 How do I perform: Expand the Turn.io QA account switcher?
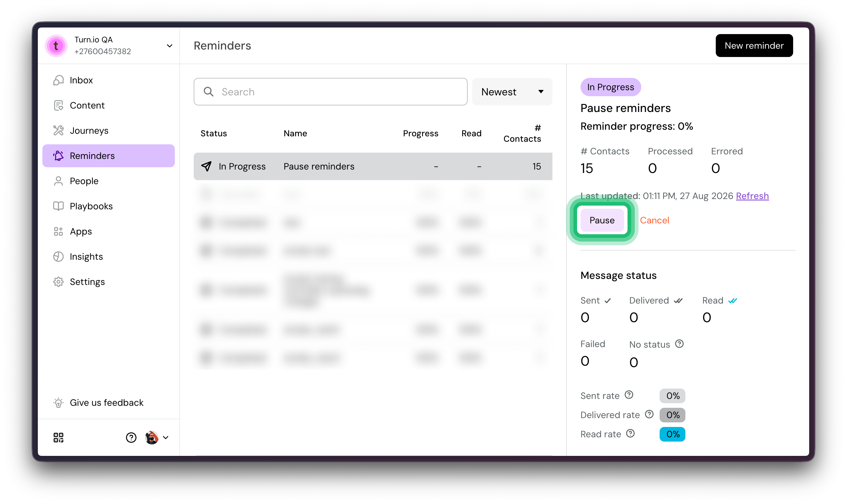click(170, 46)
